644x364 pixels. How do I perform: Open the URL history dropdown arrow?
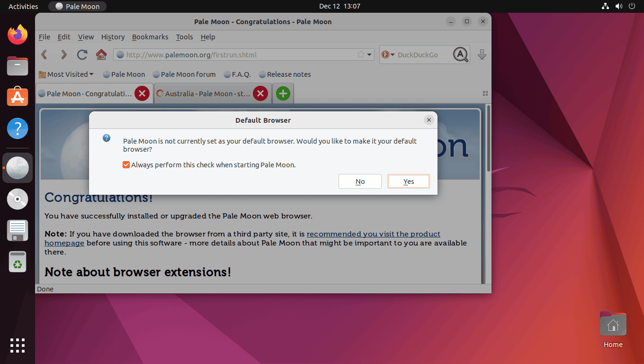click(x=370, y=55)
